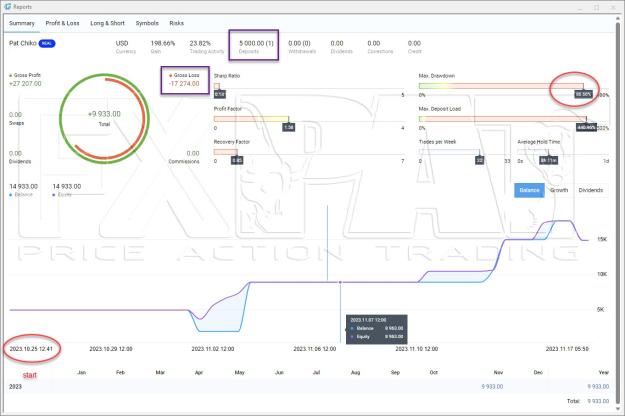The height and width of the screenshot is (416, 625).
Task: Click the USD currency label
Action: (x=122, y=43)
